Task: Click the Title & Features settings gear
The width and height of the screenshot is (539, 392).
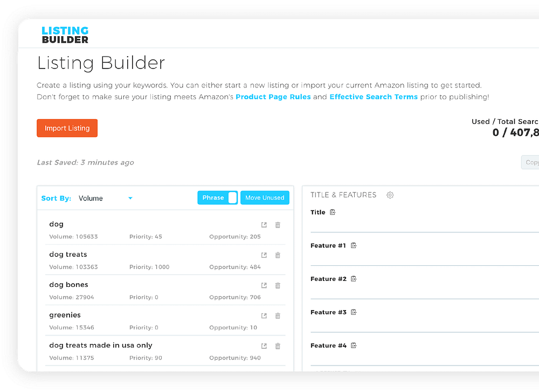Action: (390, 195)
